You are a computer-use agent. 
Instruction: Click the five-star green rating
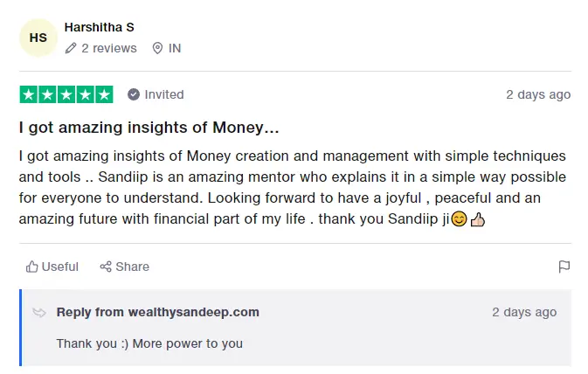click(x=66, y=94)
